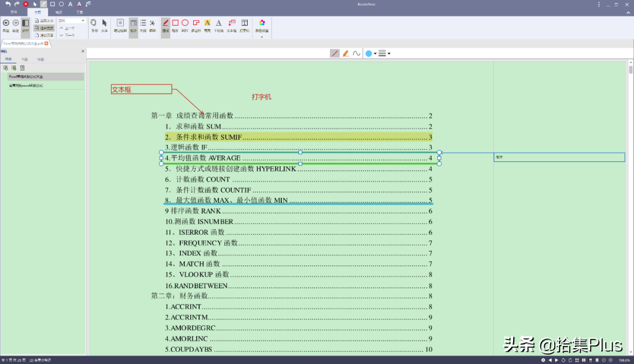634x364 pixels.
Task: Select the 打字机 typewriter tool
Action: [245, 25]
